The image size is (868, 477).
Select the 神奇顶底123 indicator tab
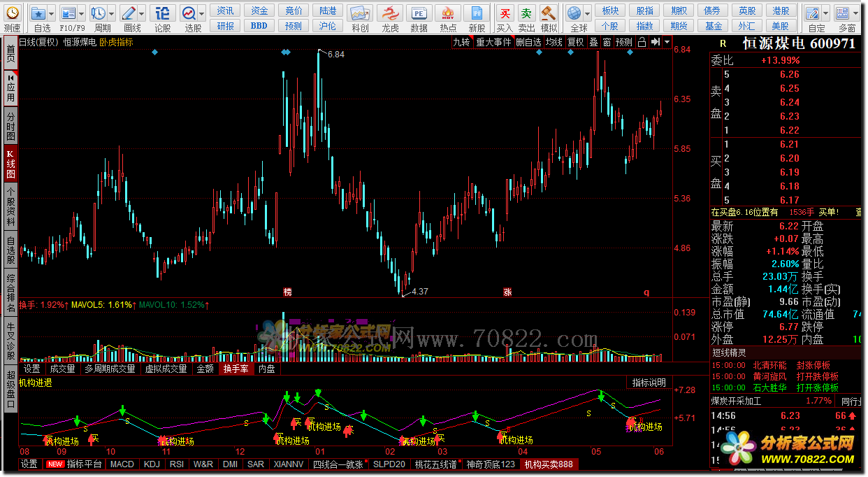491,464
